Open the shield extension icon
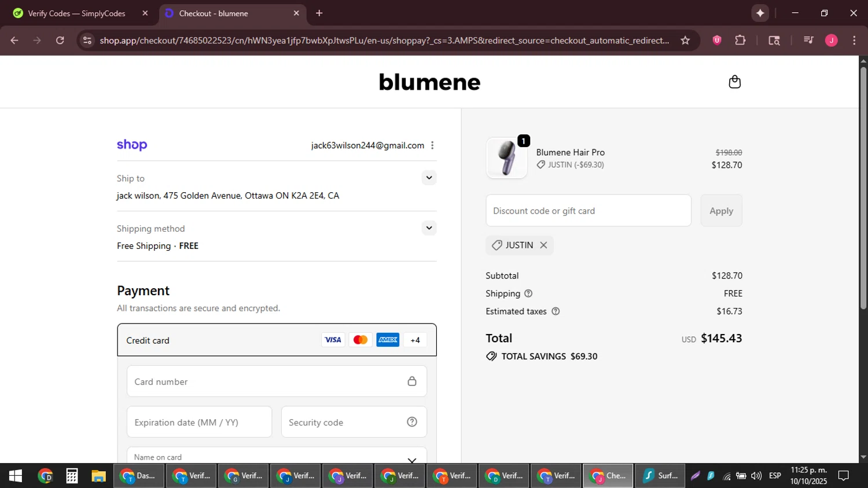 717,40
